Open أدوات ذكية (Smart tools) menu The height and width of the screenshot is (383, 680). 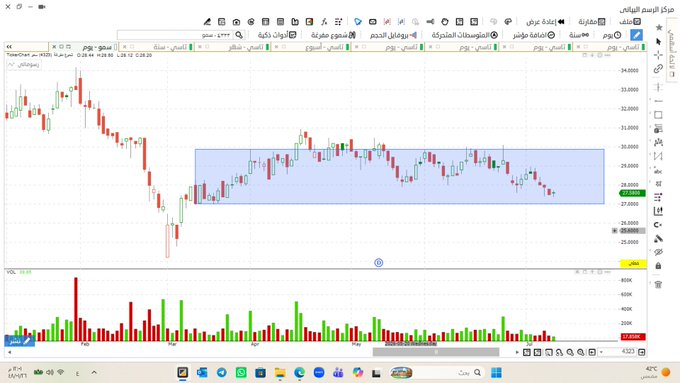pos(277,35)
